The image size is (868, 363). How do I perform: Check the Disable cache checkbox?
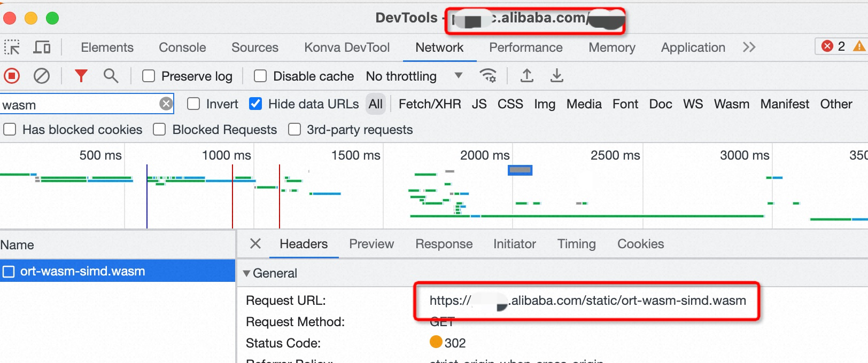tap(260, 76)
